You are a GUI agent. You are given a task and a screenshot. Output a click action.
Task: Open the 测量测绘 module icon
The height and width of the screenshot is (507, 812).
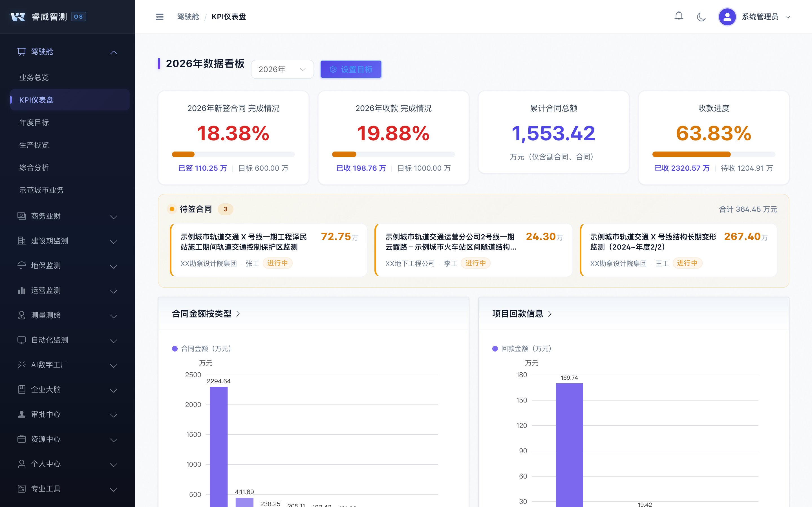(21, 315)
